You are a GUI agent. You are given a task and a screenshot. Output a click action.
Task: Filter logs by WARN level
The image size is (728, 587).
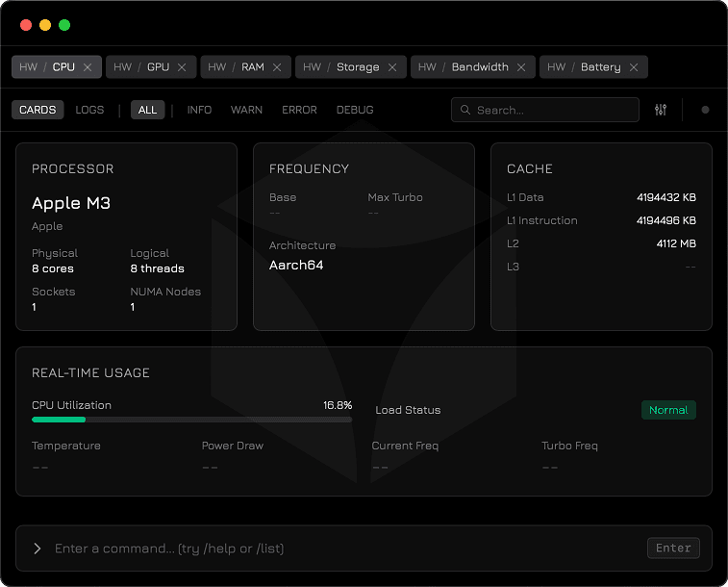click(x=246, y=110)
